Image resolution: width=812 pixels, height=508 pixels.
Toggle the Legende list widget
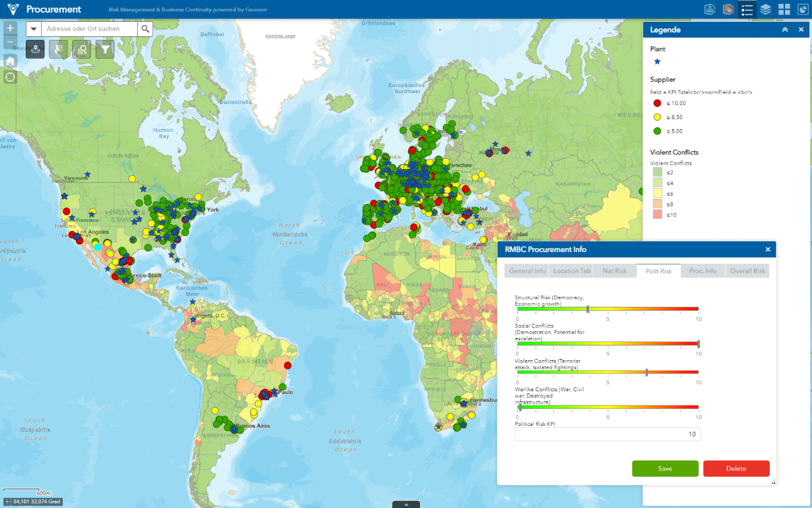pyautogui.click(x=747, y=9)
